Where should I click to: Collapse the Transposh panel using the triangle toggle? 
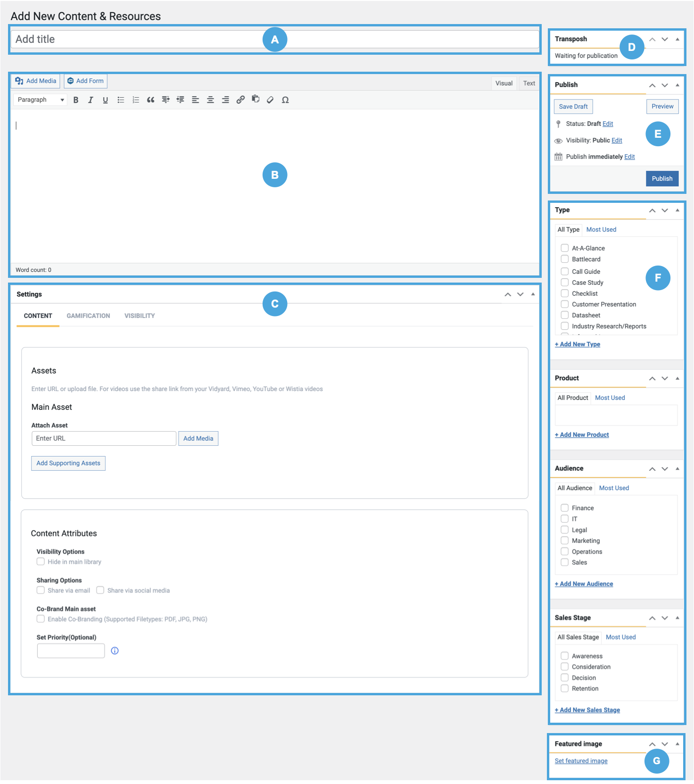(677, 39)
